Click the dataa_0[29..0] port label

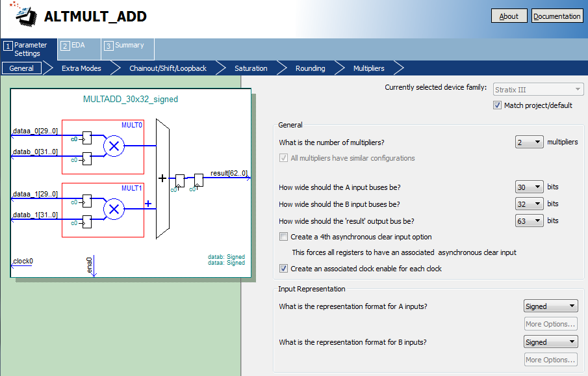[x=35, y=131]
